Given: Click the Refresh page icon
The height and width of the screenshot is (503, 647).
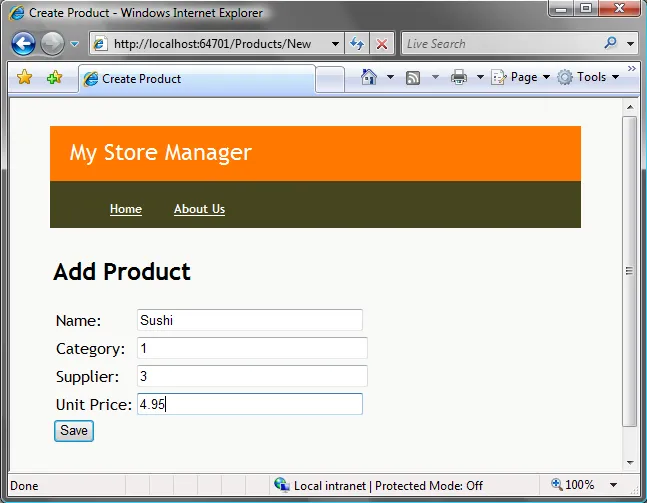Looking at the screenshot, I should 357,44.
